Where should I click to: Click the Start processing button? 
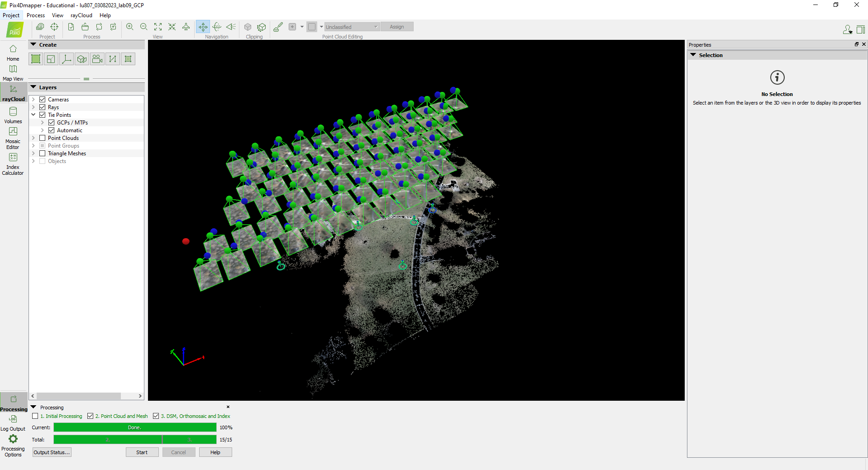(142, 452)
